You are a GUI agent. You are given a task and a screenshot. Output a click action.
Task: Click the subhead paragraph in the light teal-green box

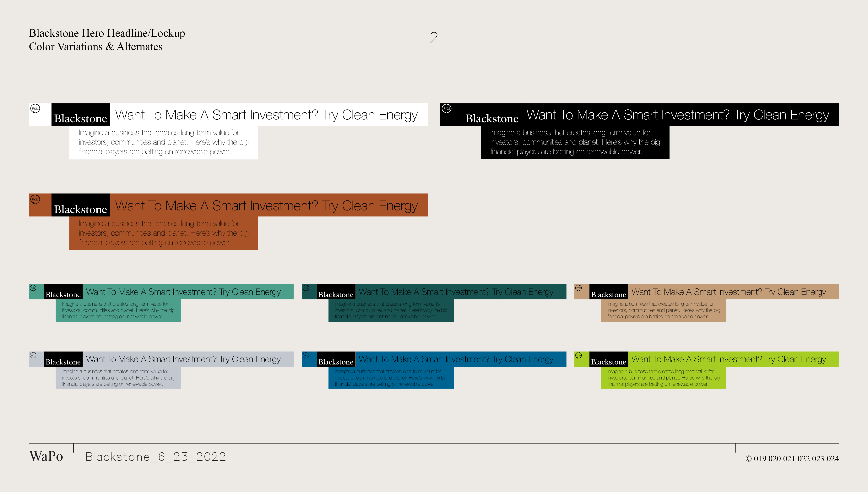point(118,310)
